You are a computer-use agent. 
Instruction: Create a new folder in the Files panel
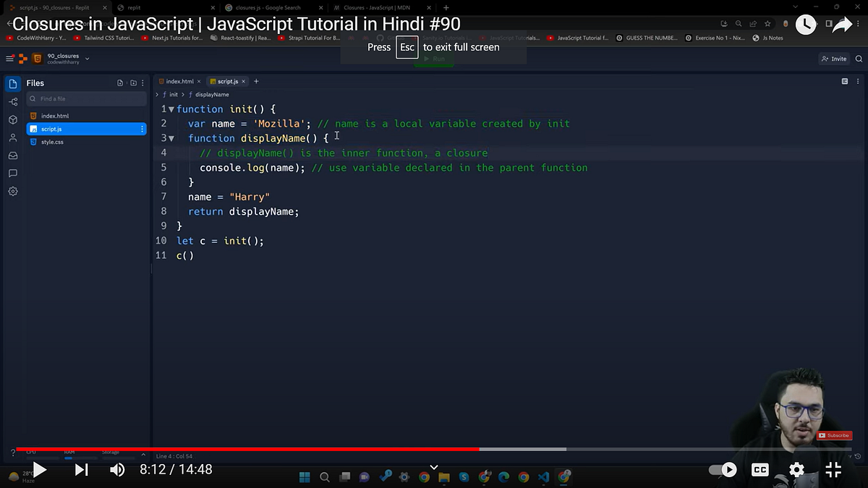point(133,82)
